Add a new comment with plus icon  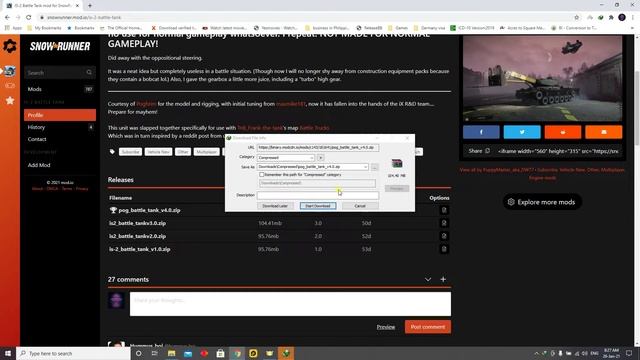[443, 279]
